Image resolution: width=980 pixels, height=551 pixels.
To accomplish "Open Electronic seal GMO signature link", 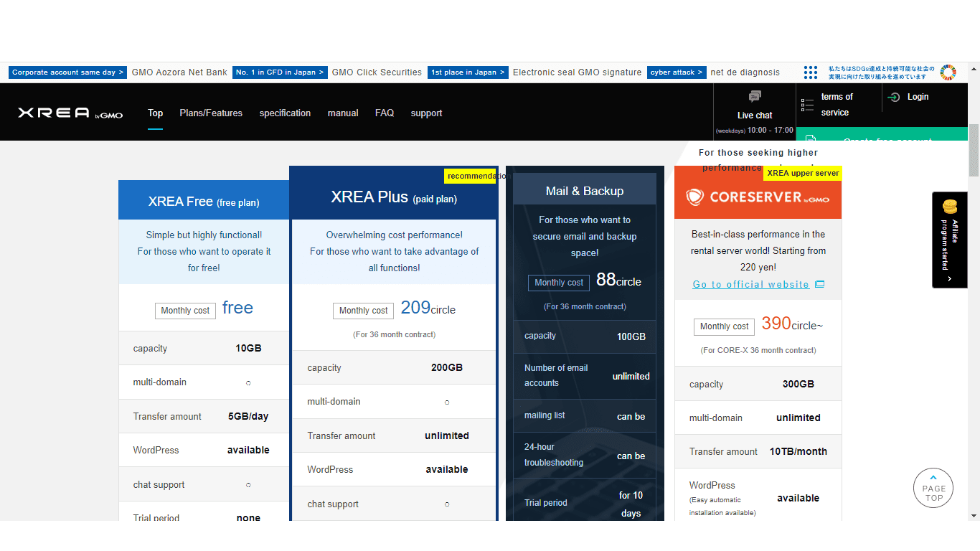I will [577, 72].
